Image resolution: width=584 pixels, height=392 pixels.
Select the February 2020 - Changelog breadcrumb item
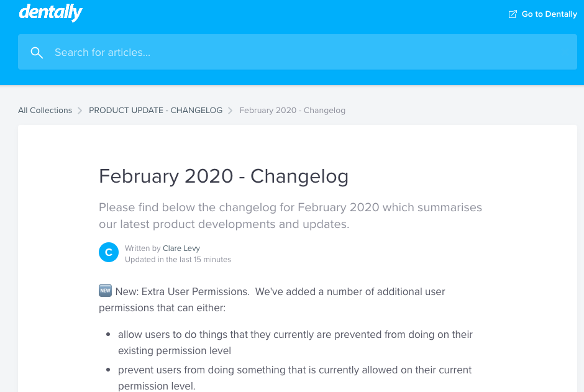pyautogui.click(x=292, y=111)
